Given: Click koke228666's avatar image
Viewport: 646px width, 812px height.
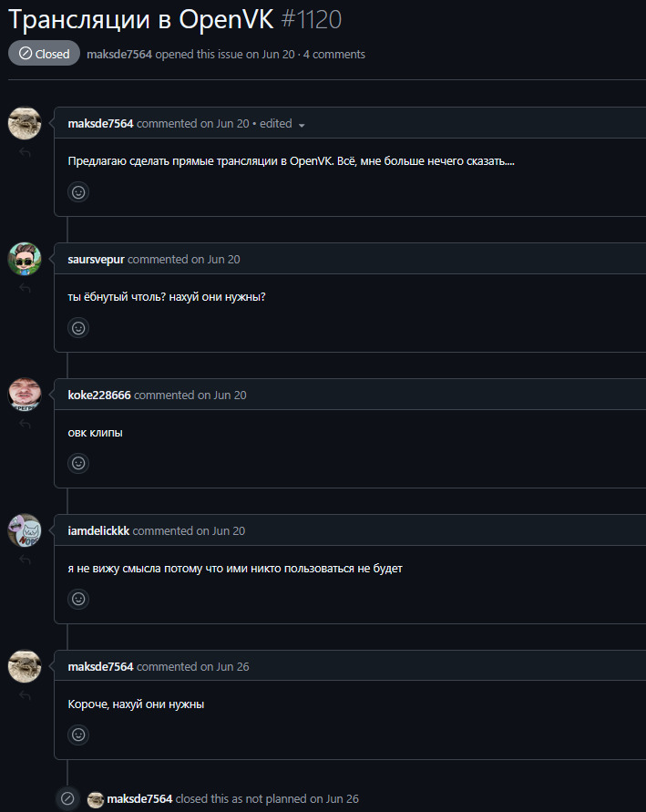Looking at the screenshot, I should pos(25,395).
